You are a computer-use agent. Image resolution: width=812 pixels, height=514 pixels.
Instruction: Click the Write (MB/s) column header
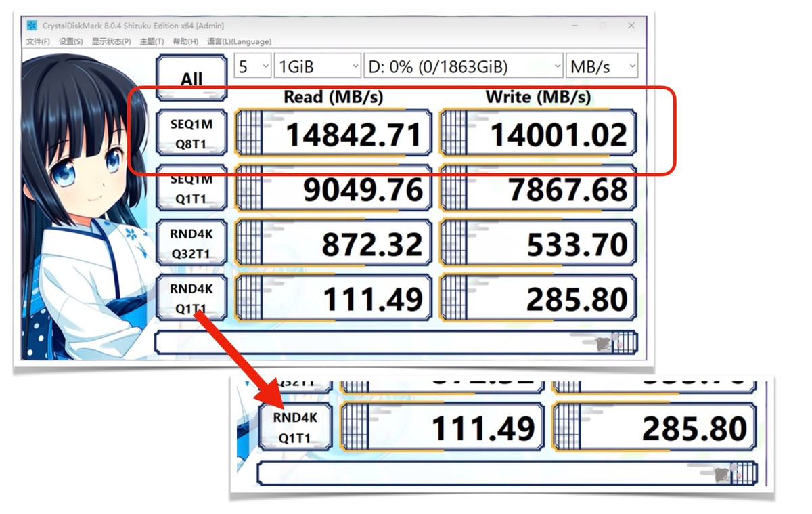coord(538,97)
